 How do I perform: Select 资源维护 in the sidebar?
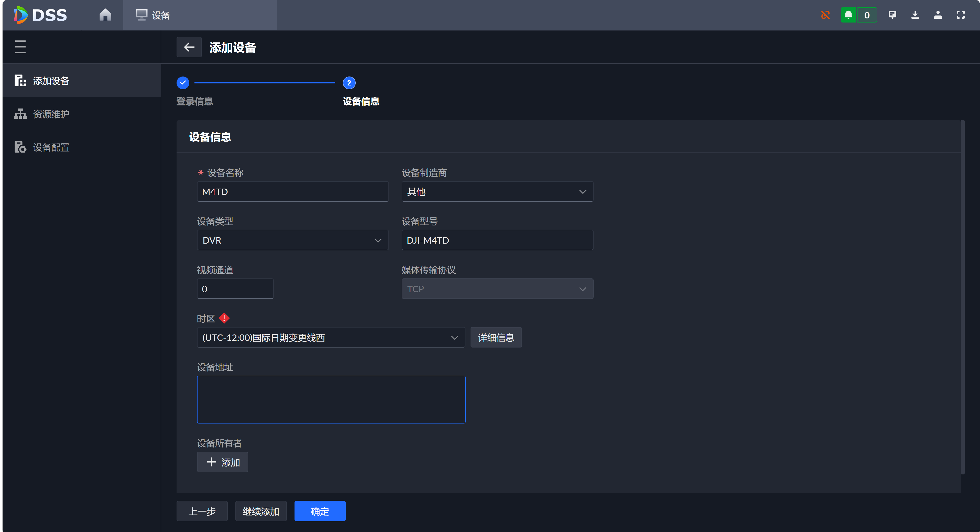[x=82, y=114]
